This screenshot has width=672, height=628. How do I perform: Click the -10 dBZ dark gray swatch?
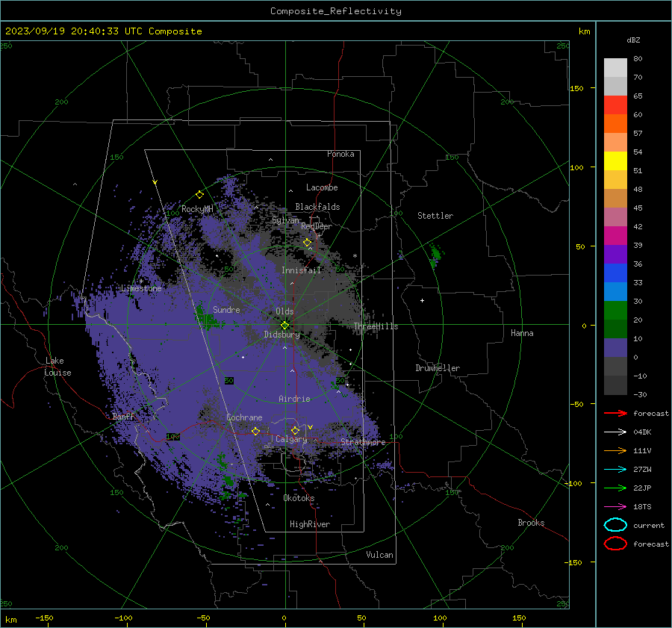point(615,385)
